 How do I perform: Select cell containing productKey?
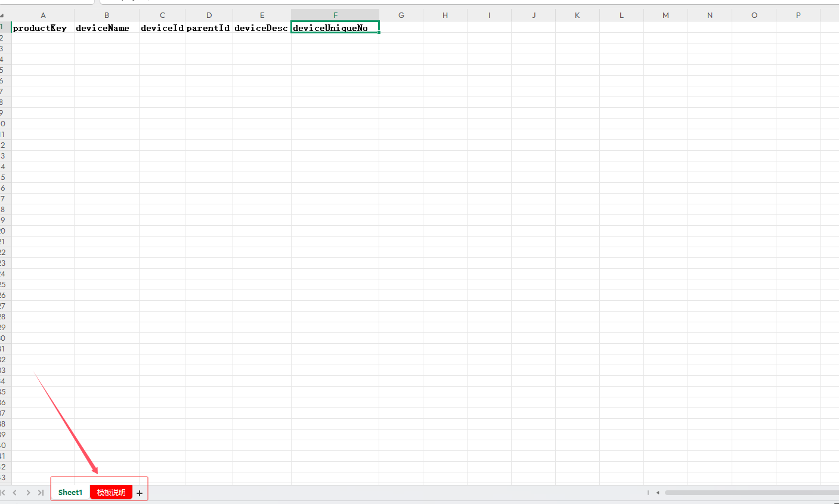pos(43,27)
